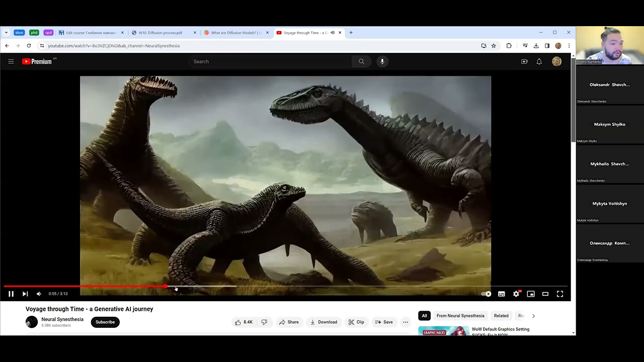Pause the video

pos(11,294)
